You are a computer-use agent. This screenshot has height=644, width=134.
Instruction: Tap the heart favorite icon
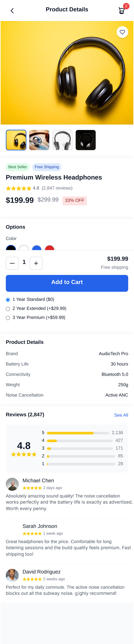point(122,32)
